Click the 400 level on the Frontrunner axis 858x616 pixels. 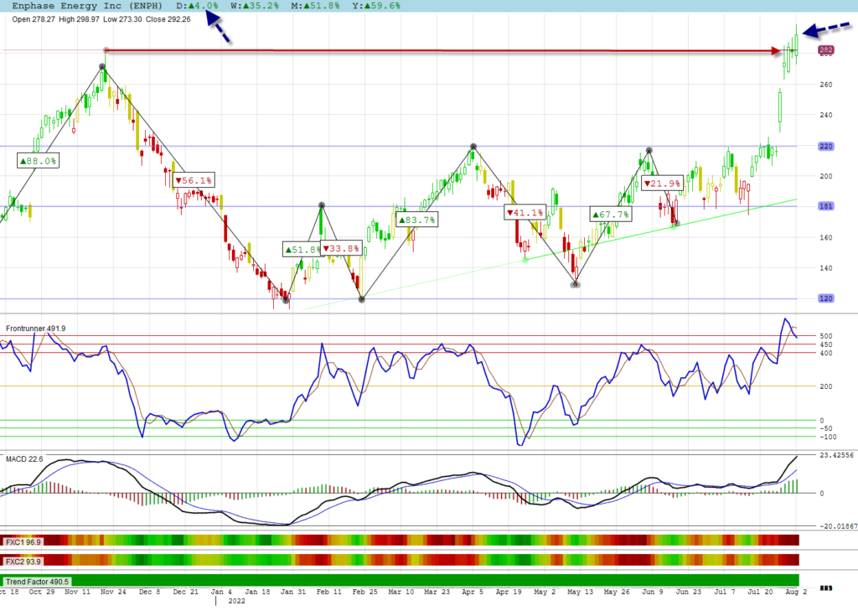click(825, 353)
